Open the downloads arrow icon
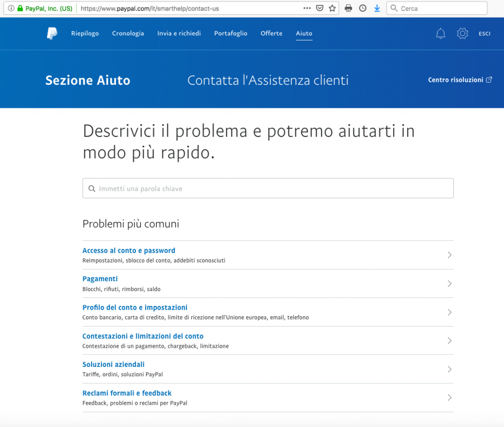 tap(377, 8)
